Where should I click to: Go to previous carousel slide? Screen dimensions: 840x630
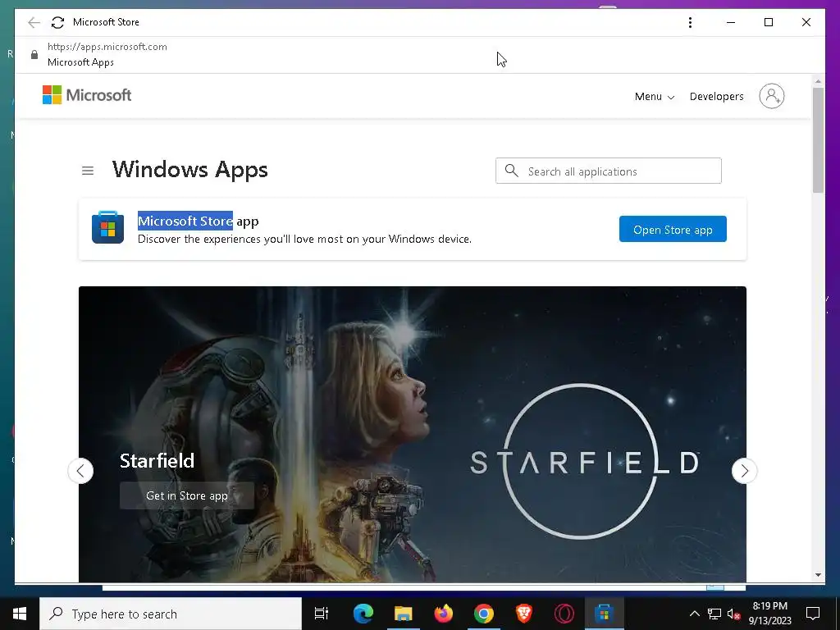[x=81, y=471]
